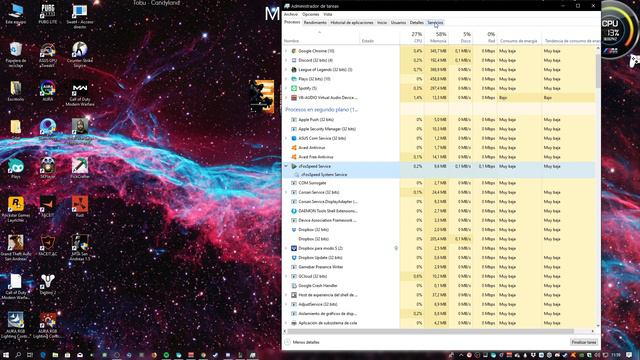Open PickCrafter desktop icon

coord(80,168)
